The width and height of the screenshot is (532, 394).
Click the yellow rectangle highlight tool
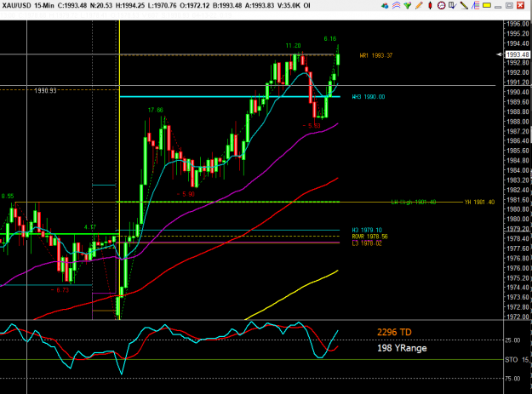click(487, 5)
